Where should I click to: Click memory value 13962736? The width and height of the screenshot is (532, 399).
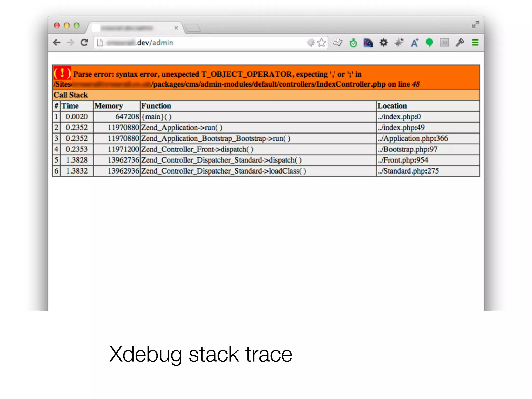click(124, 160)
